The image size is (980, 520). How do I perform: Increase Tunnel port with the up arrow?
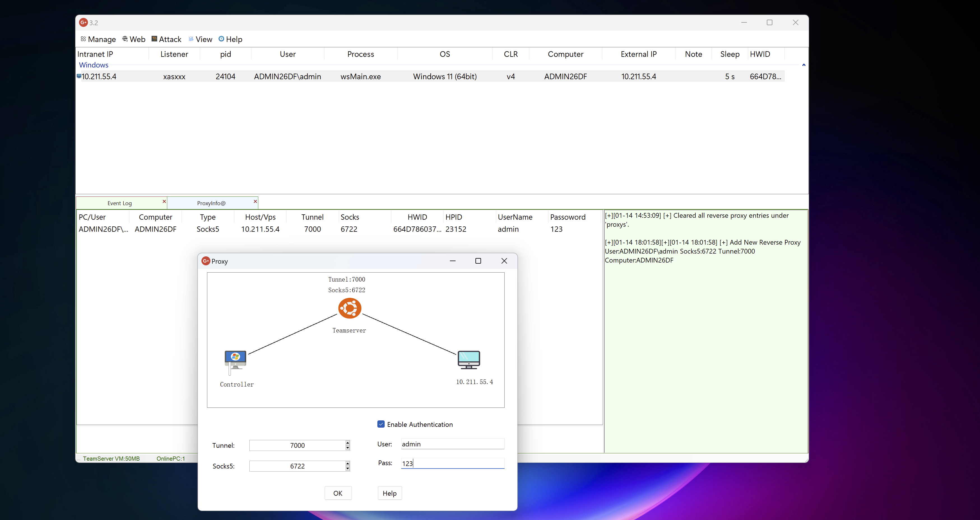[348, 443]
